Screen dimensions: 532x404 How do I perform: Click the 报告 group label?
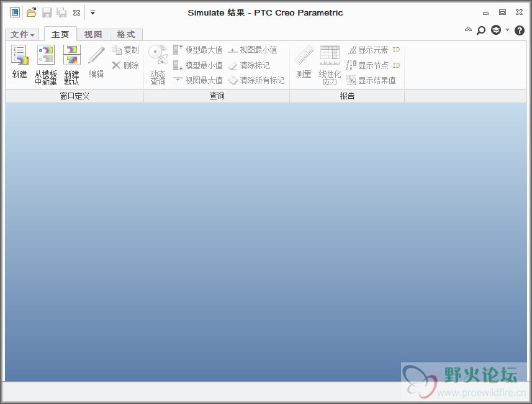point(347,96)
